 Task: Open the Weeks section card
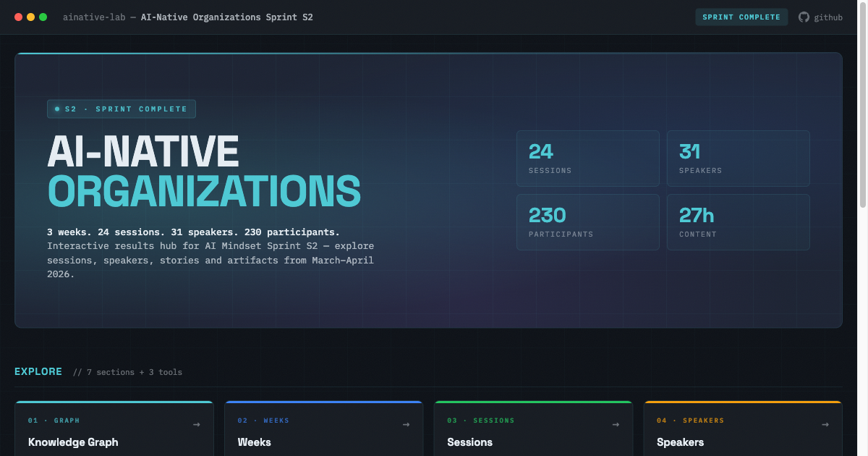(x=324, y=428)
